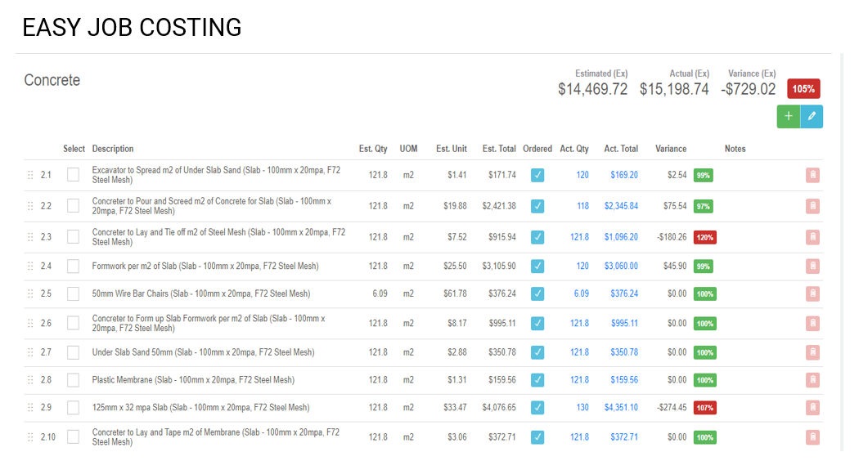This screenshot has height=470, width=868.
Task: Click the Plastic Membrane description text
Action: click(x=193, y=380)
